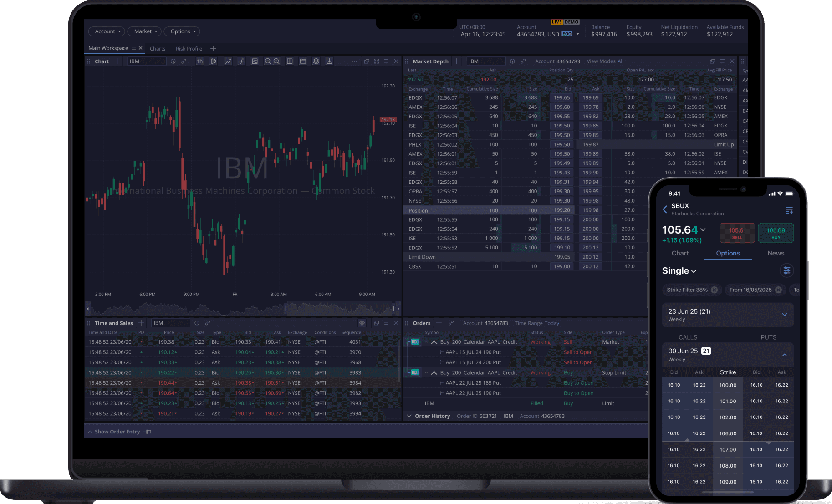Open the chart type candlestick selector
The height and width of the screenshot is (504, 832).
[213, 61]
